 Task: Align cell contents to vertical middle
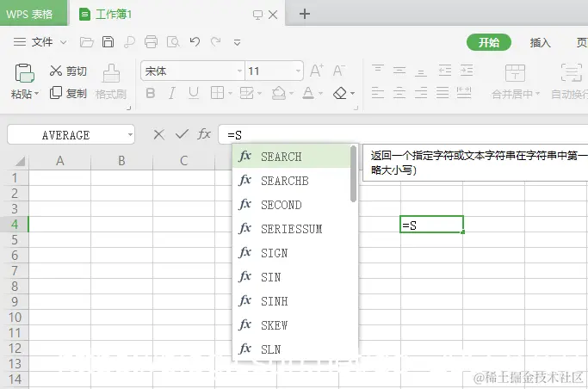(x=399, y=70)
